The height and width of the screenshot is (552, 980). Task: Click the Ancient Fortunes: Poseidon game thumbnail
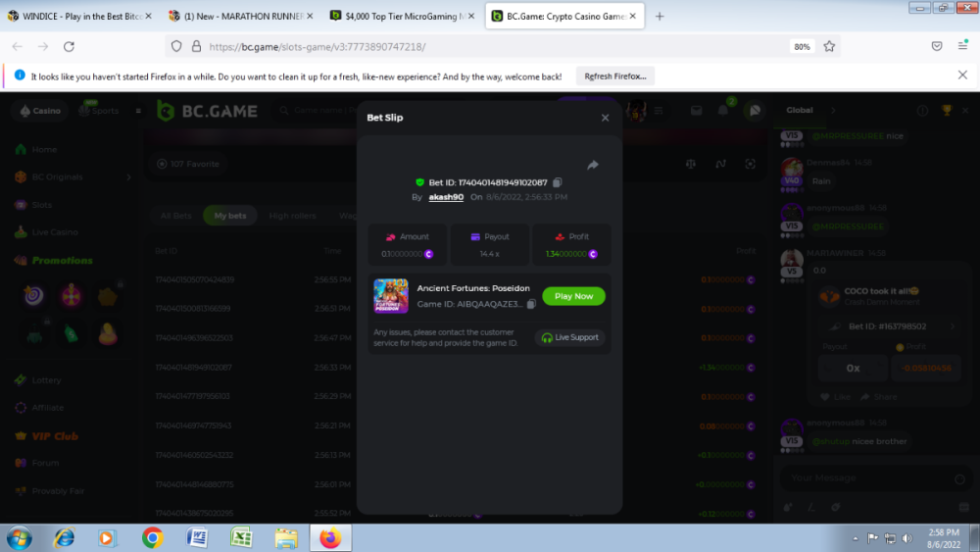(x=390, y=296)
